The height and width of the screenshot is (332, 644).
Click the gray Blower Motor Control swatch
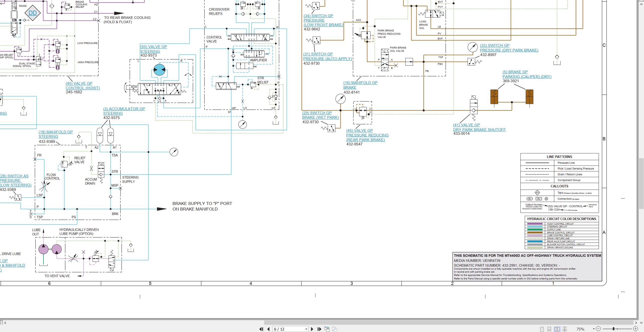pyautogui.click(x=535, y=244)
